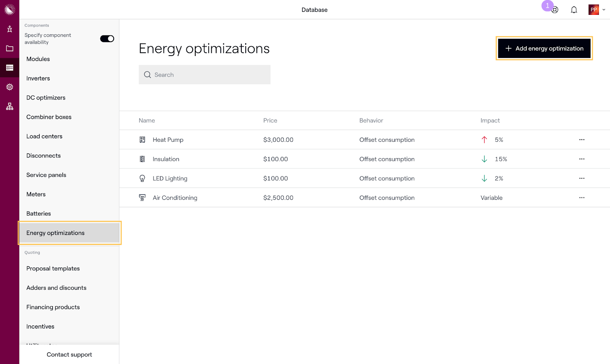Open the Heat Pump row options menu
This screenshot has width=610, height=364.
(x=582, y=140)
